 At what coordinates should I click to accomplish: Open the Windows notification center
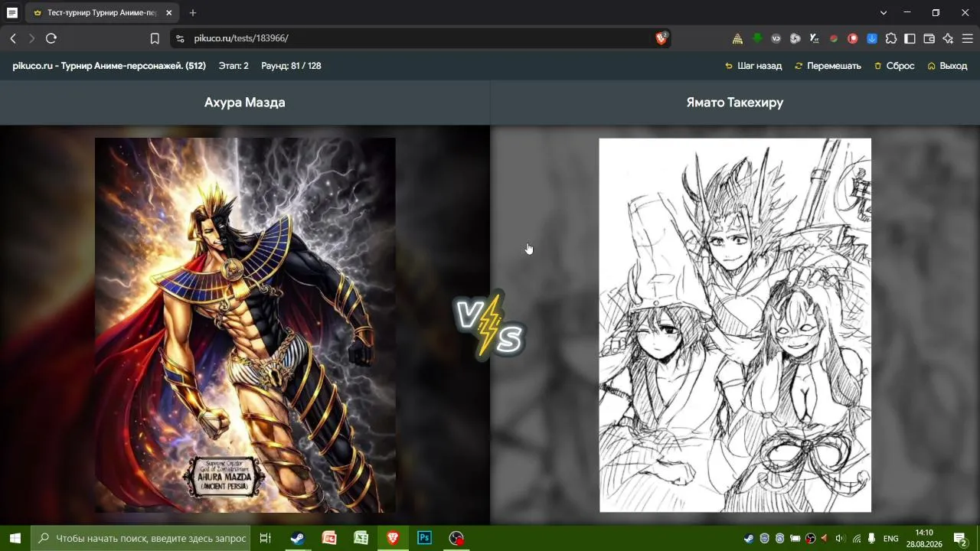click(x=960, y=539)
